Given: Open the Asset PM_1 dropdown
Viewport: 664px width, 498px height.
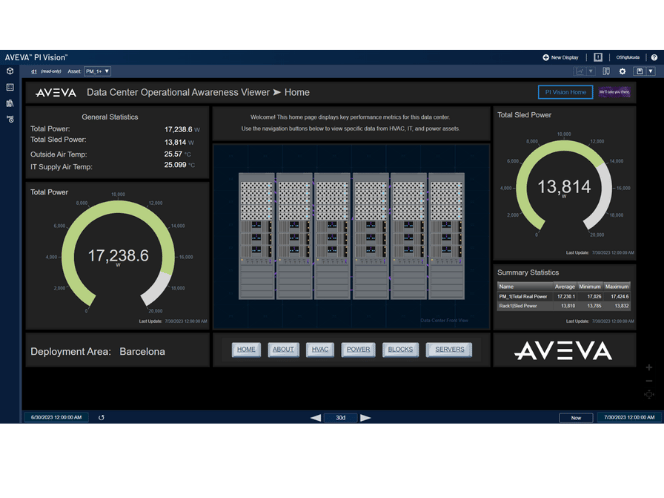Looking at the screenshot, I should [97, 71].
